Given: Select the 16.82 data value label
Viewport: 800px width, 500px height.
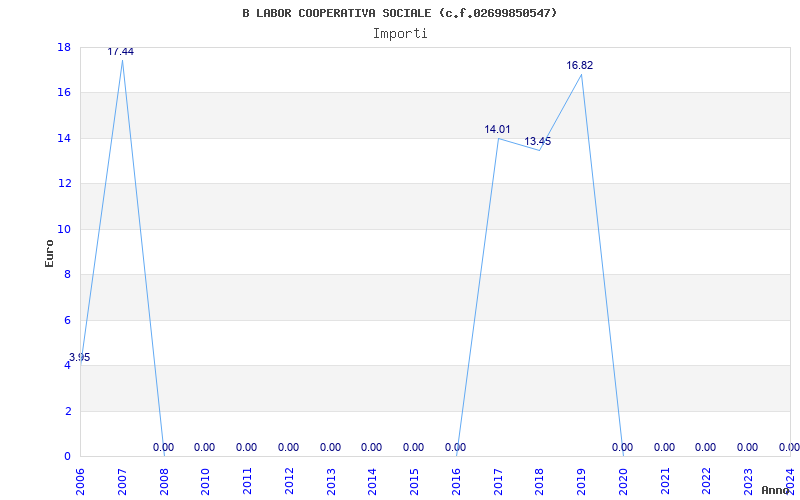Looking at the screenshot, I should tap(580, 65).
